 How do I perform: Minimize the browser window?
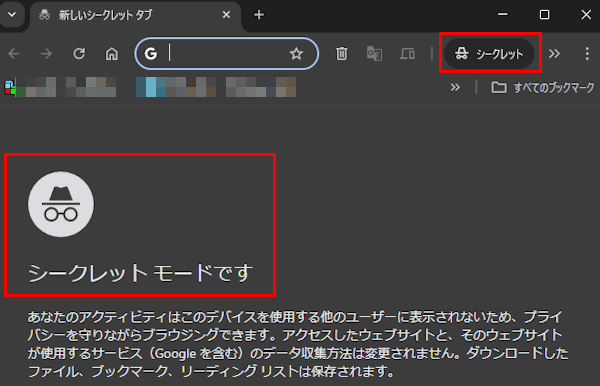(503, 15)
